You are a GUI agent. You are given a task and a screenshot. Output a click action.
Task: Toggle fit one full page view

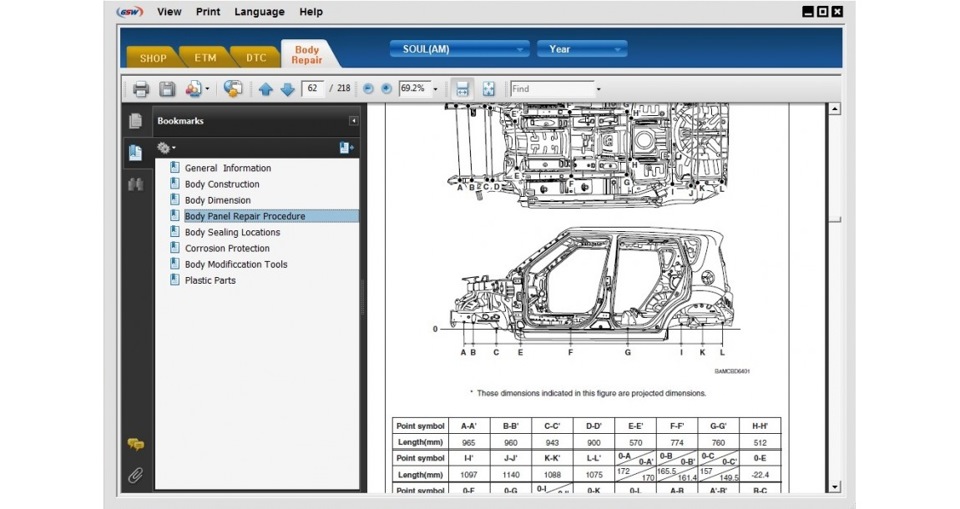coord(489,89)
